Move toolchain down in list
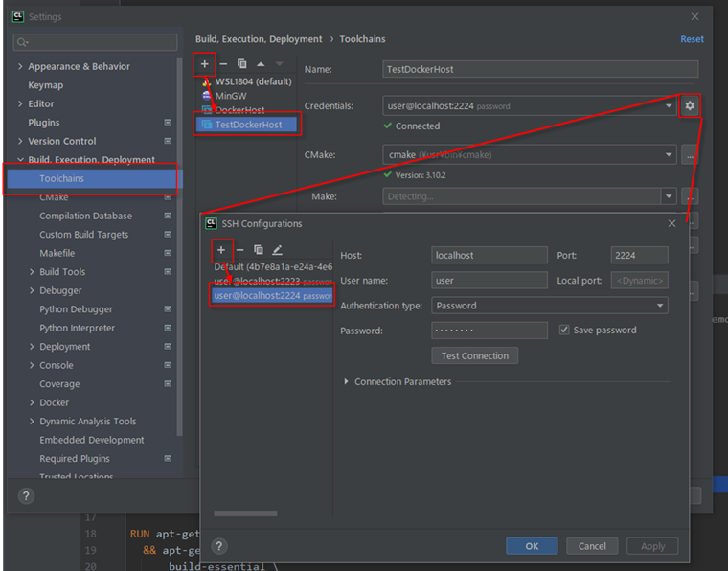 coord(279,64)
